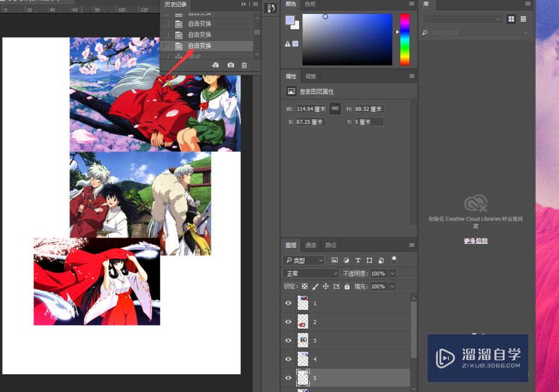Expand the opacity 不透明度 slider arrow
This screenshot has width=559, height=392.
[x=392, y=273]
